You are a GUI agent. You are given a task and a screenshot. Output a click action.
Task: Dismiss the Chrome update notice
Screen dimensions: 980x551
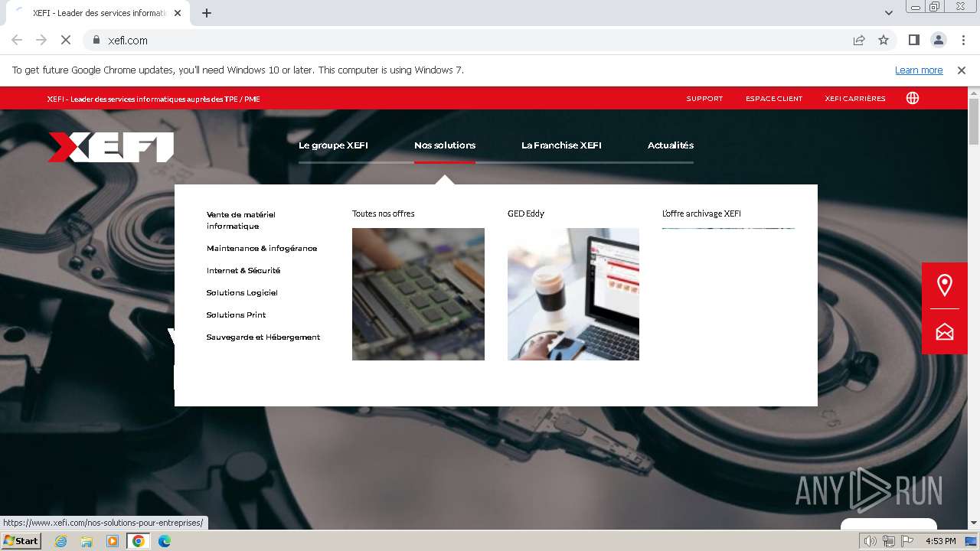(962, 70)
